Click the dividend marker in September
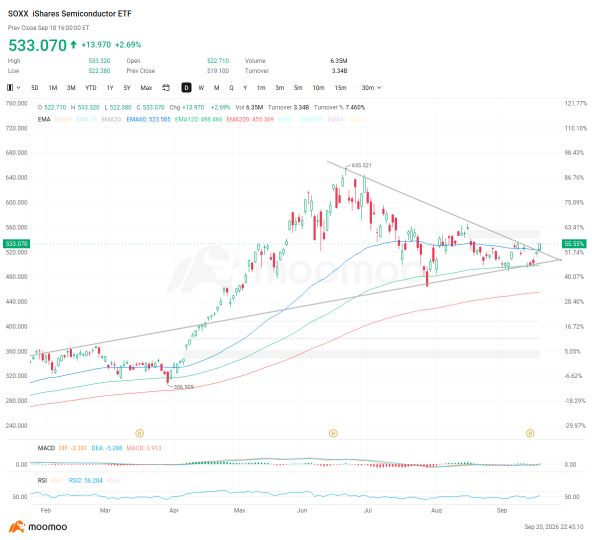Screen dimensions: 592x540 click(530, 433)
